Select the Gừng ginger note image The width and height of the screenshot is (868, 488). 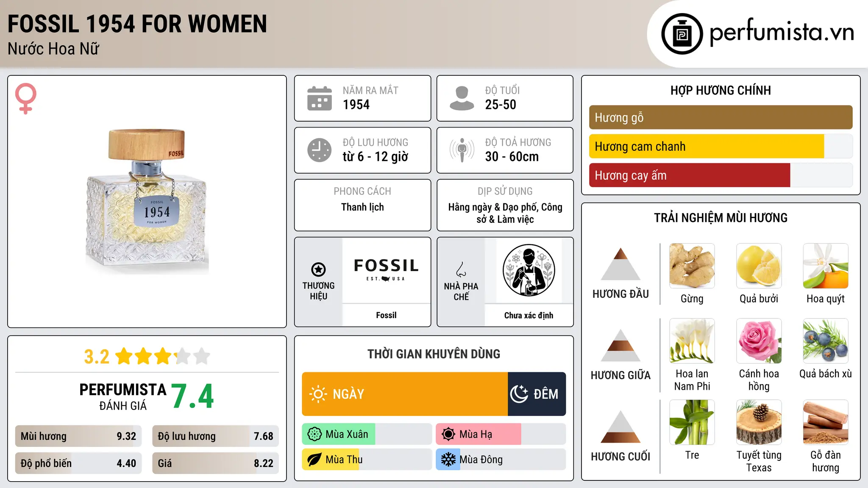(x=692, y=266)
